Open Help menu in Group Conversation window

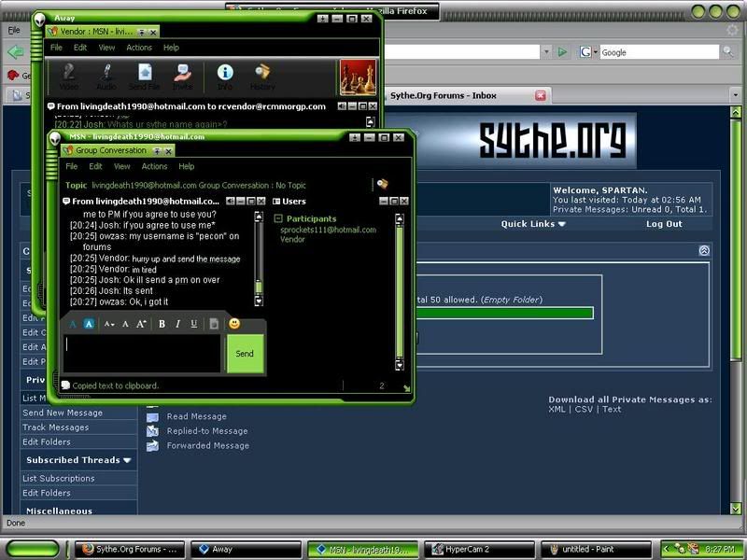point(186,166)
